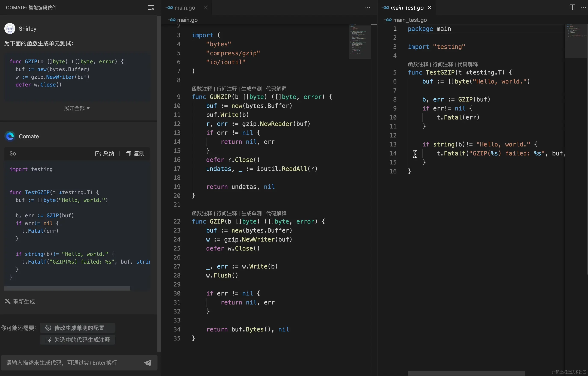588x376 pixels.
Task: Open more actions for main.go editor group
Action: 367,7
